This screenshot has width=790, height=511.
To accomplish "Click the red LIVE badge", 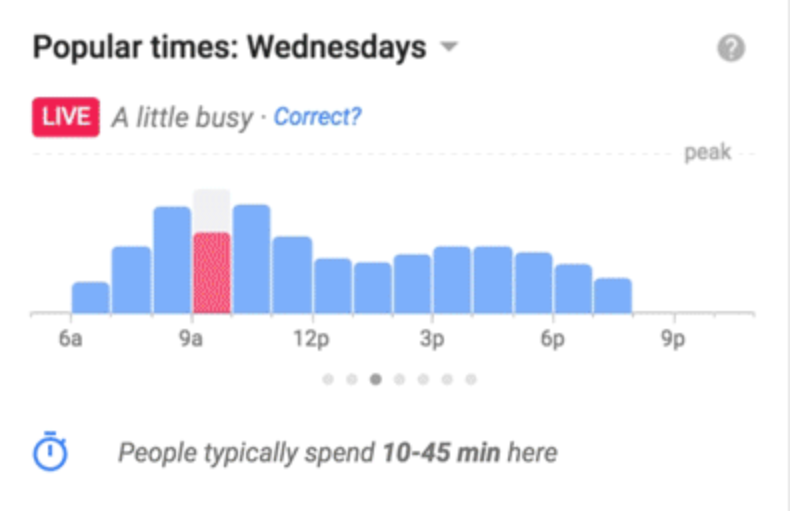I will click(x=65, y=117).
